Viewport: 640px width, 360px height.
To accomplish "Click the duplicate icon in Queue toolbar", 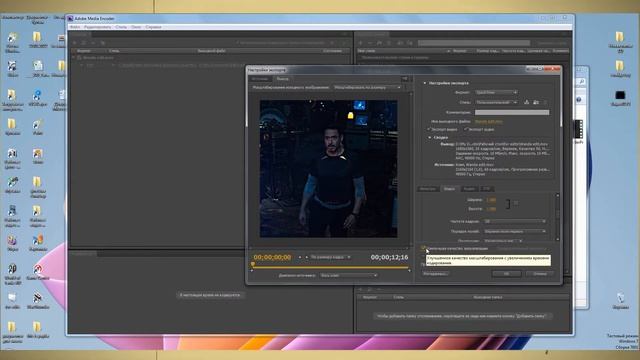I will [103, 42].
